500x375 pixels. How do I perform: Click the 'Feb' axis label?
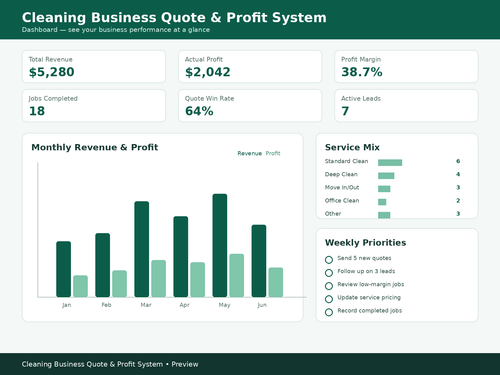coord(106,305)
